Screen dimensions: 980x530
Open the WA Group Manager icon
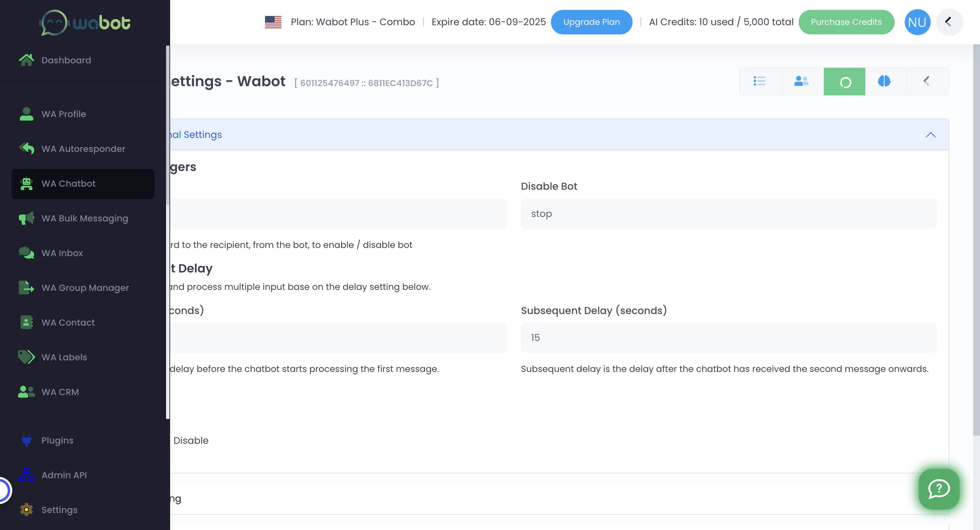point(26,288)
